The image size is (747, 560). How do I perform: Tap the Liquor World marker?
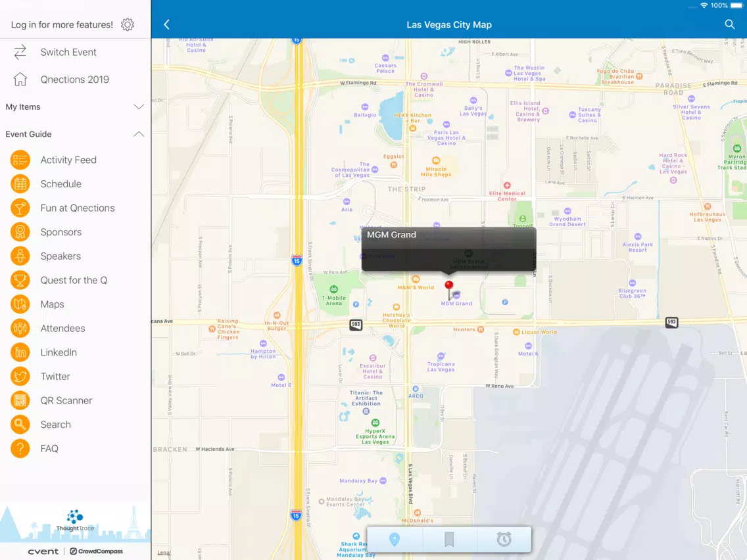click(516, 332)
